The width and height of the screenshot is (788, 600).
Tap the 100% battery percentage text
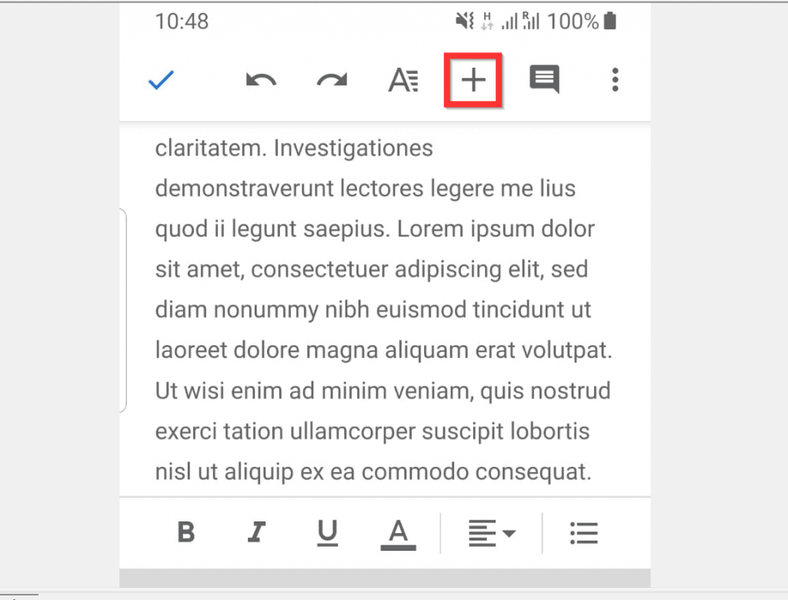point(573,22)
